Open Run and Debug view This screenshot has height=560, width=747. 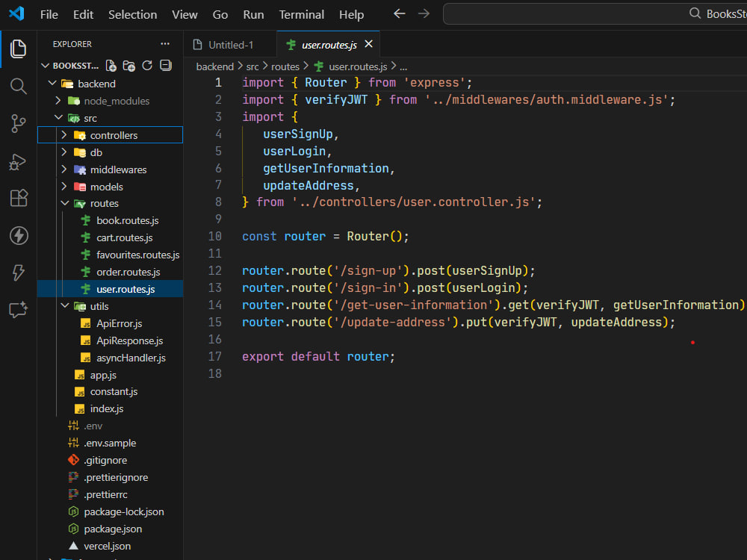(18, 161)
